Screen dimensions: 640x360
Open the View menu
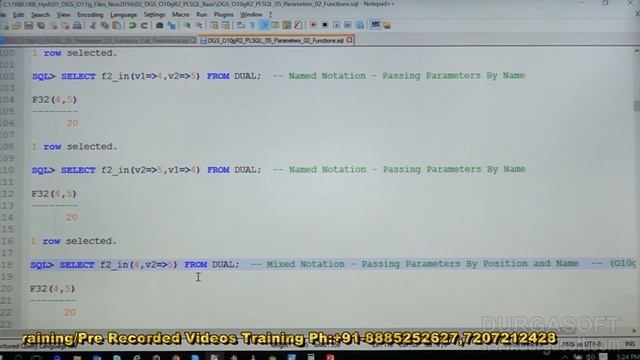(63, 15)
